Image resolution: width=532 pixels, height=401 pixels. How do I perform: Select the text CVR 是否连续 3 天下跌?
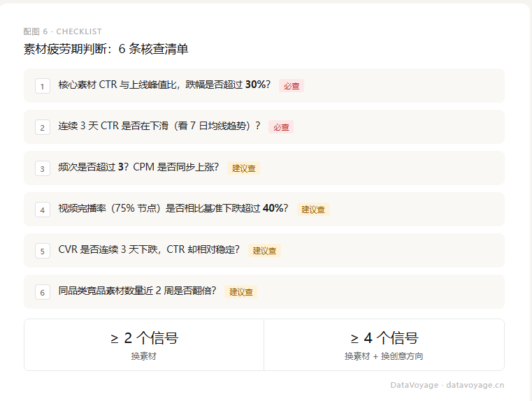pyautogui.click(x=108, y=249)
